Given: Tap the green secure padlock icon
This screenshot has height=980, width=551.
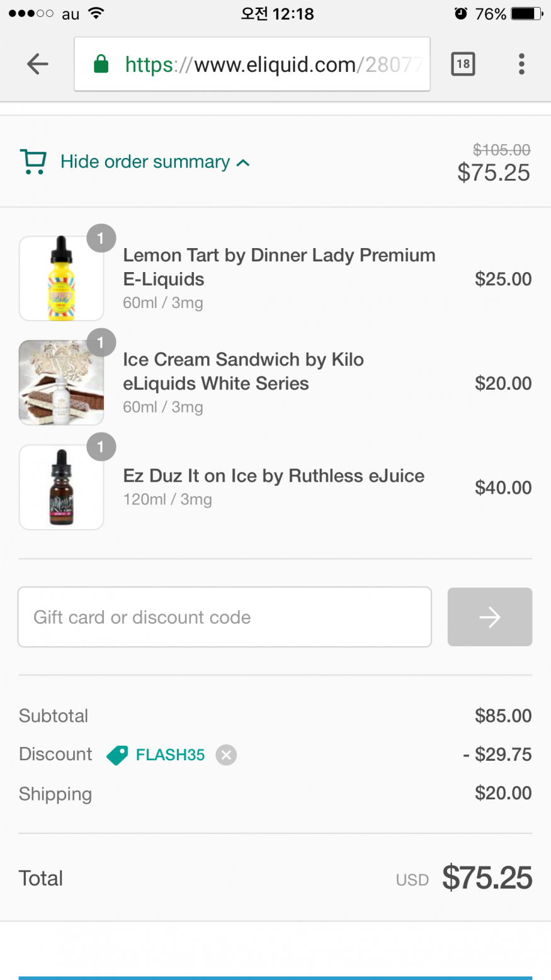Looking at the screenshot, I should [x=101, y=64].
